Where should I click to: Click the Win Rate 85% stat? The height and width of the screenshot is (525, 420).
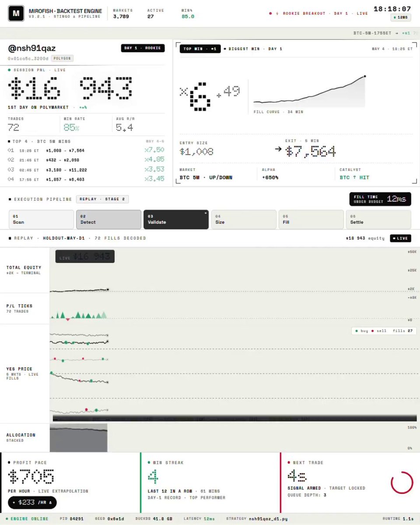click(x=75, y=125)
